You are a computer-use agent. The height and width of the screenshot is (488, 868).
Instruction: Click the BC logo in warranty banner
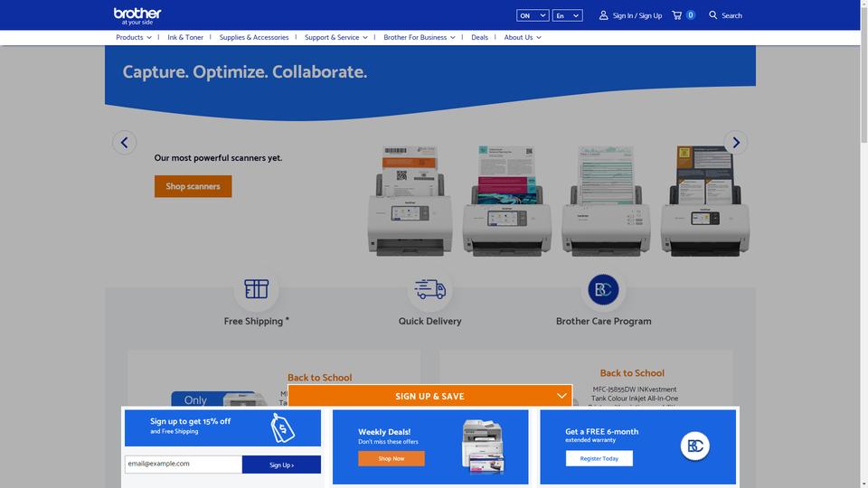[x=695, y=446]
